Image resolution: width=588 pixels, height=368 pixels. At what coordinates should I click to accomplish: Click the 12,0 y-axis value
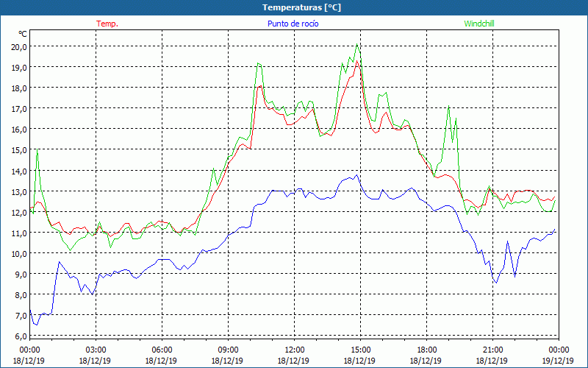click(x=20, y=212)
